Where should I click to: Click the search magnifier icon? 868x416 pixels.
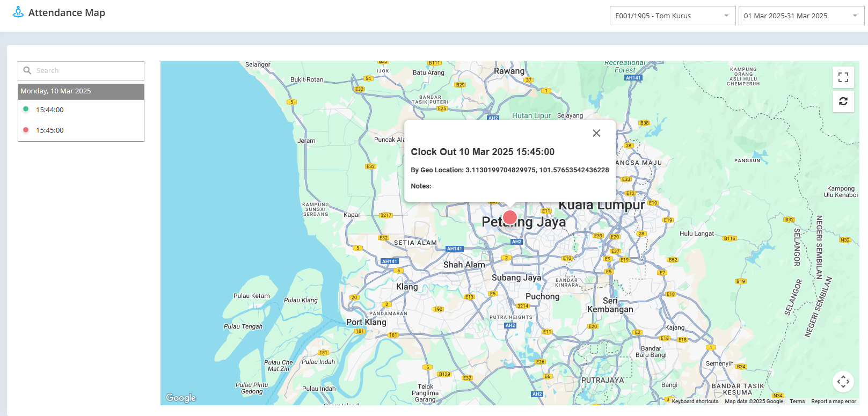pos(27,70)
